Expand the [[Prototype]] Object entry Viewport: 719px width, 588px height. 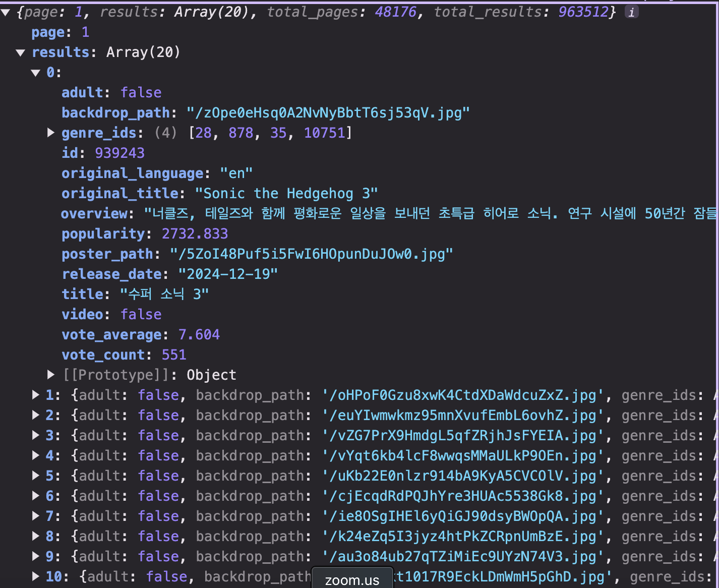[51, 375]
